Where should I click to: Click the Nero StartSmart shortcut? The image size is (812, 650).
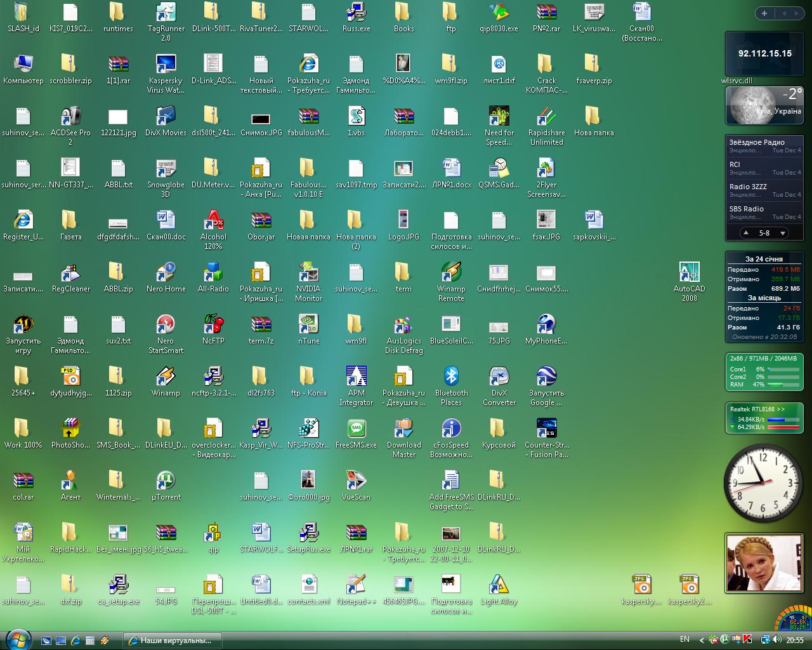point(166,325)
